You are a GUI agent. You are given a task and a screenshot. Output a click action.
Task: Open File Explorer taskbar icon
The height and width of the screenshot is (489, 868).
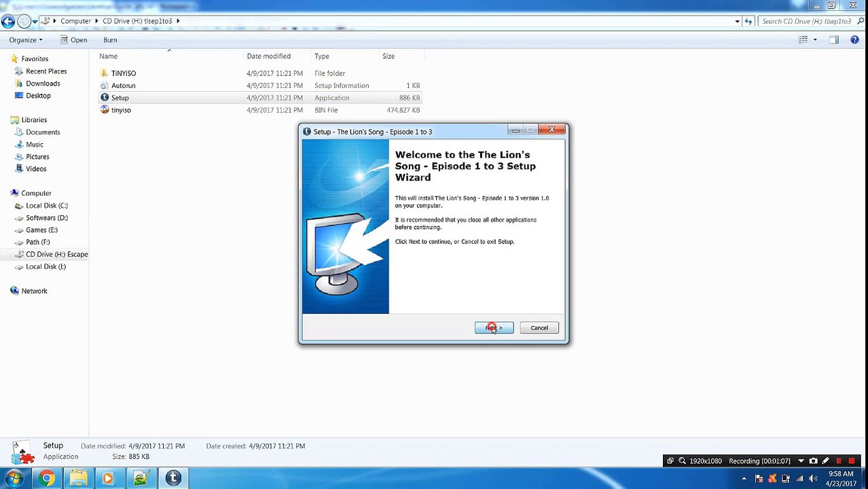coord(78,479)
